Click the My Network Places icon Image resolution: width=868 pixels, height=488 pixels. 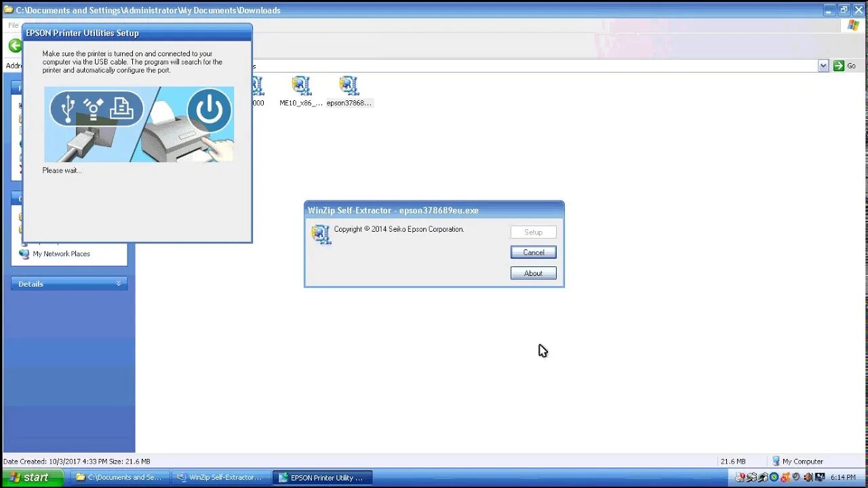point(24,253)
